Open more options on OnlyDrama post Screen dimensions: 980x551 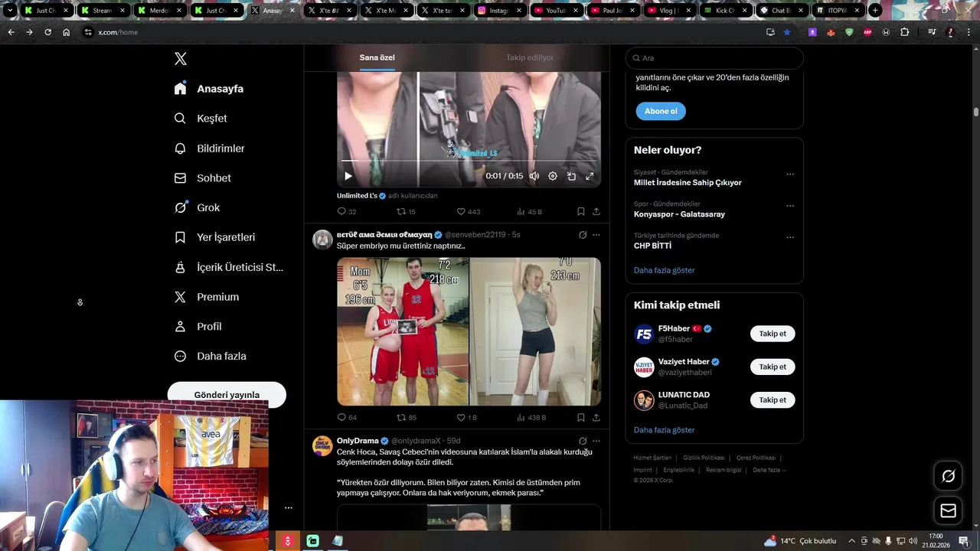click(x=596, y=441)
